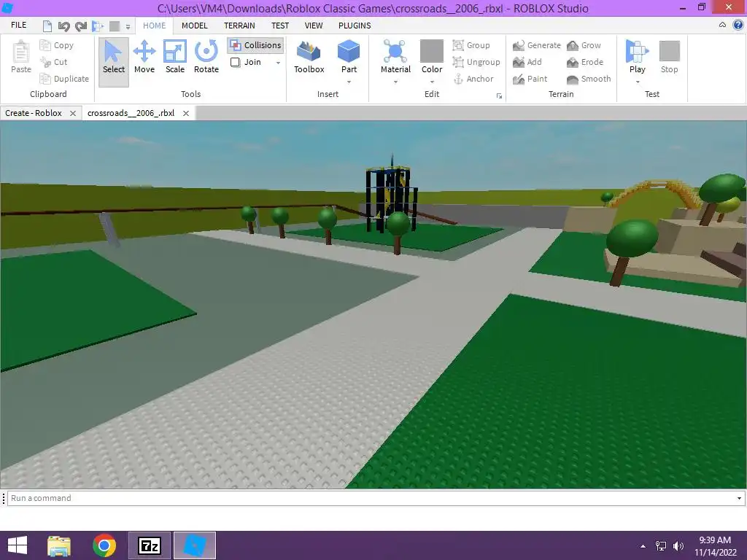Ungroup the selected model
Screen dimensions: 747x560
pos(476,62)
